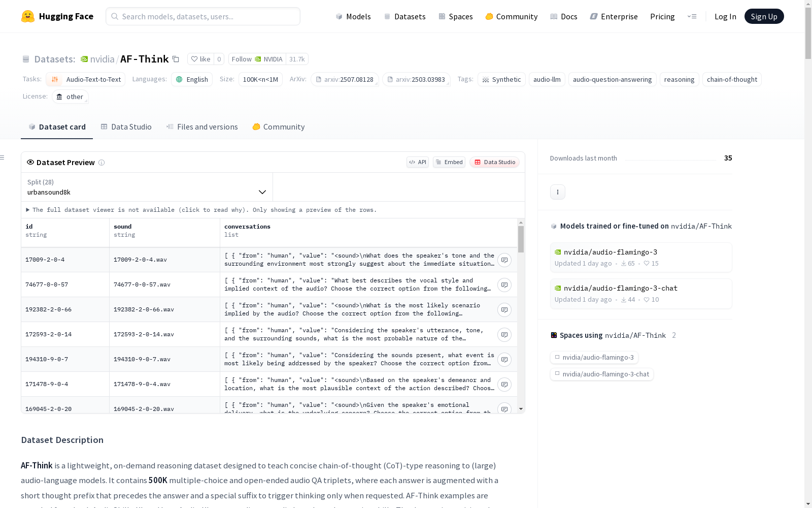The image size is (812, 508).
Task: Expand row 194310-9-0-7 conversation icon
Action: tap(504, 360)
